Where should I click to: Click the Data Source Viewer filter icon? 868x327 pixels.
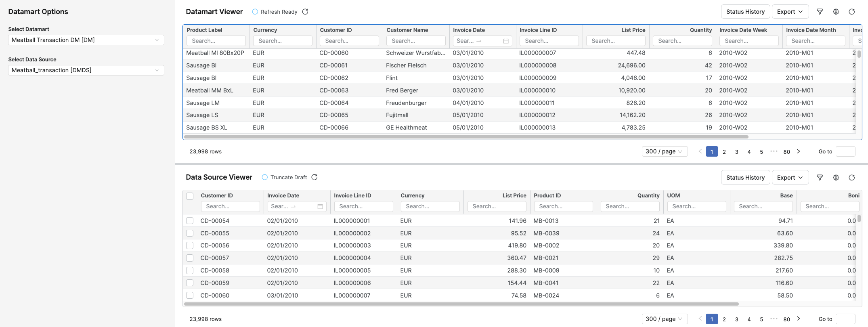[x=820, y=178]
